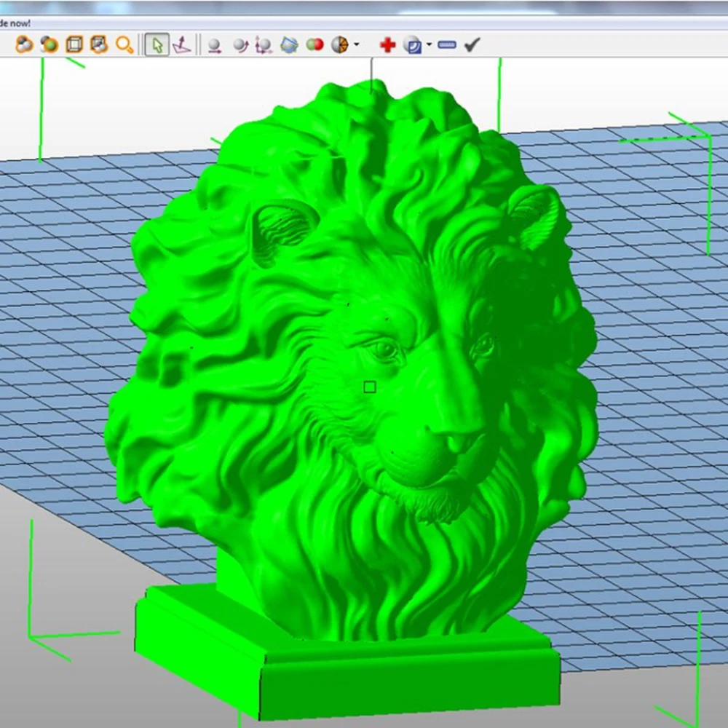Viewport: 728px width, 728px height.
Task: Expand dropdown arrow next to measure icon
Action: 429,44
